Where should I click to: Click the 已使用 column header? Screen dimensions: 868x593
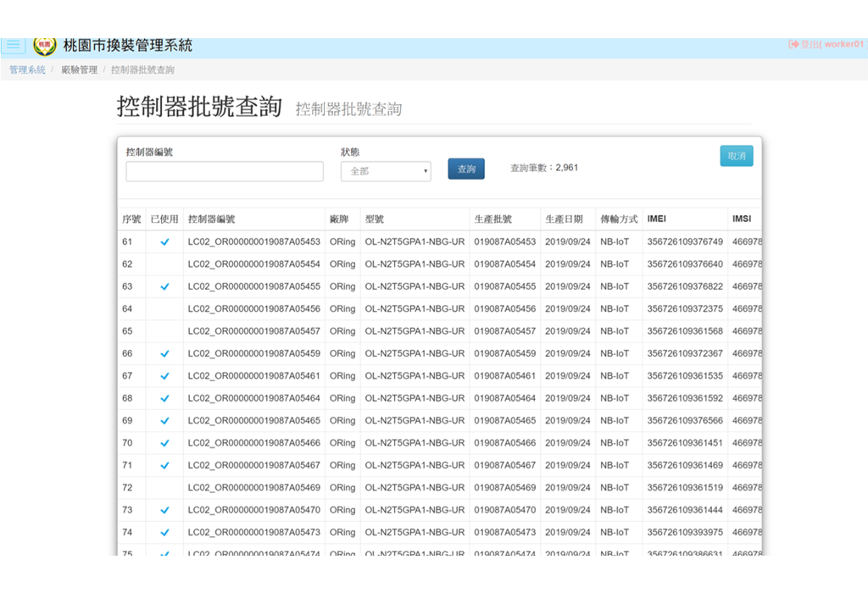coord(164,219)
